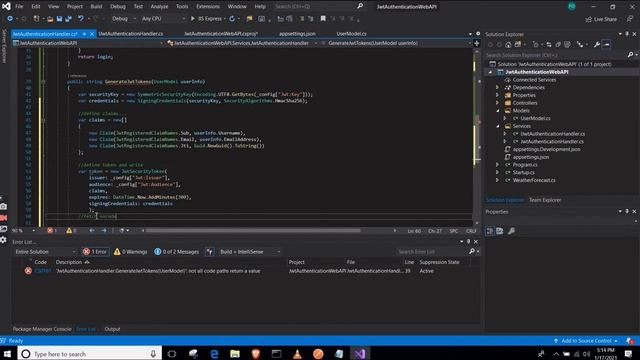Toggle the 0 Warnings filter button

131,252
